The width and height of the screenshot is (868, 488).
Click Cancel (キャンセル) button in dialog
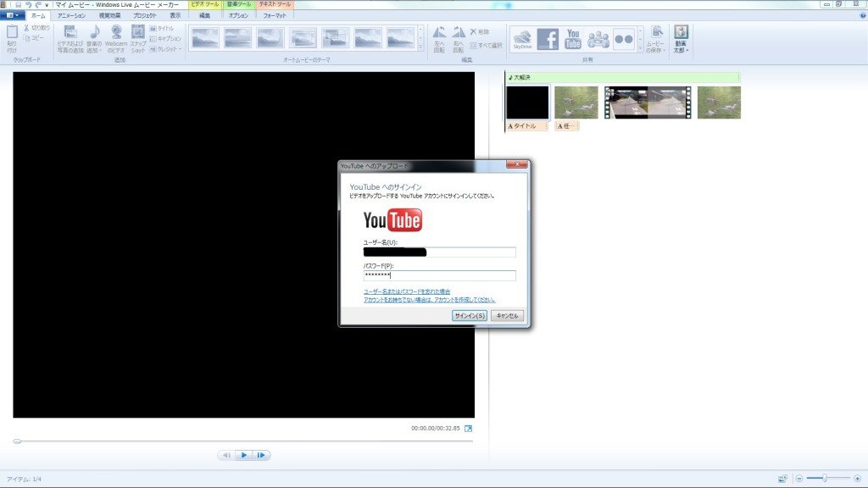(x=507, y=315)
